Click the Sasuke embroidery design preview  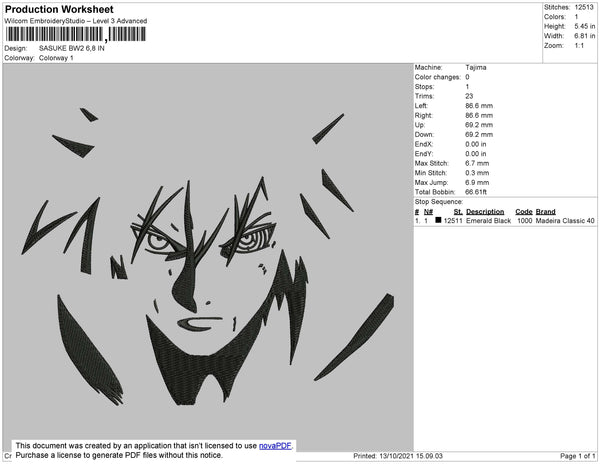click(208, 257)
